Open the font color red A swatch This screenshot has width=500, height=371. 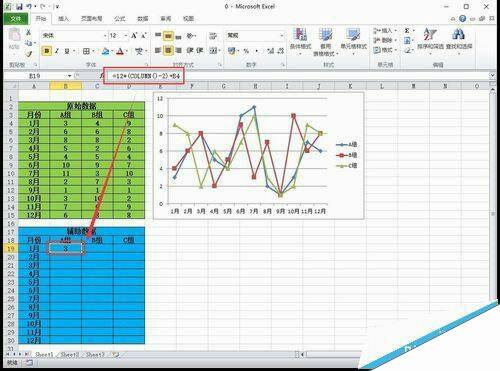(x=120, y=51)
